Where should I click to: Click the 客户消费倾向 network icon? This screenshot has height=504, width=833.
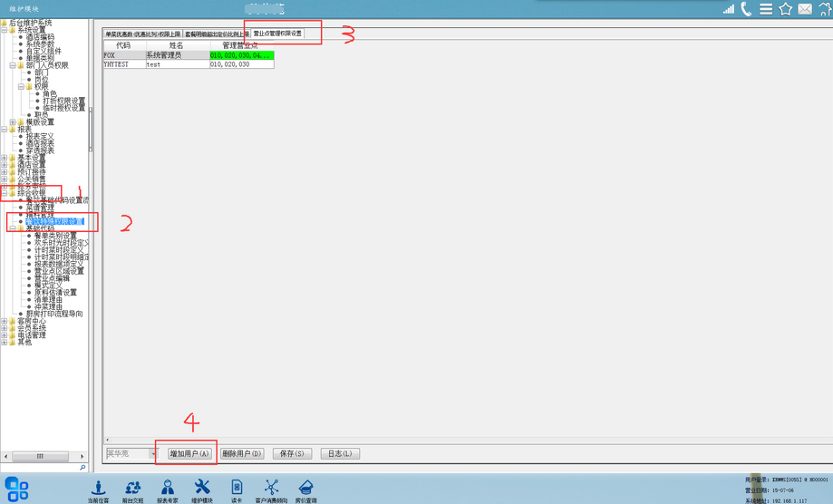(x=271, y=488)
